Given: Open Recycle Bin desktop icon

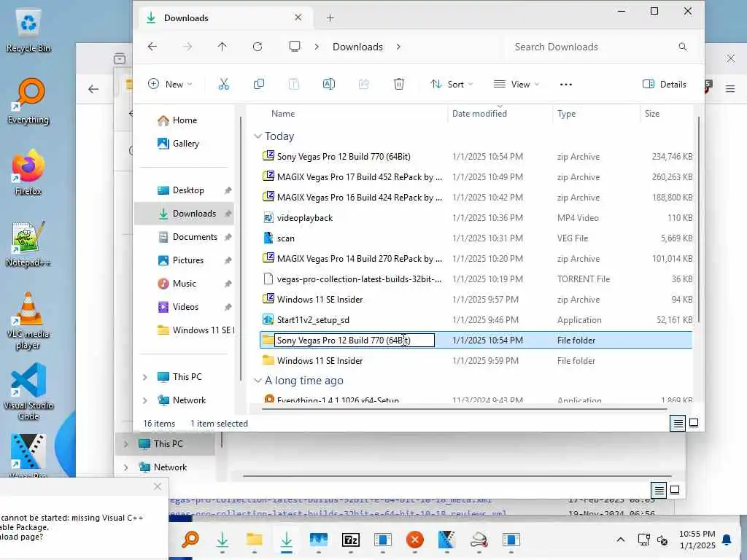Looking at the screenshot, I should (x=28, y=31).
